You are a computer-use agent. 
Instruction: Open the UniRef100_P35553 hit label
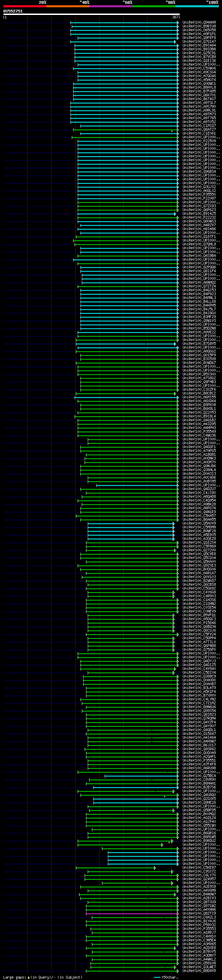click(x=199, y=929)
